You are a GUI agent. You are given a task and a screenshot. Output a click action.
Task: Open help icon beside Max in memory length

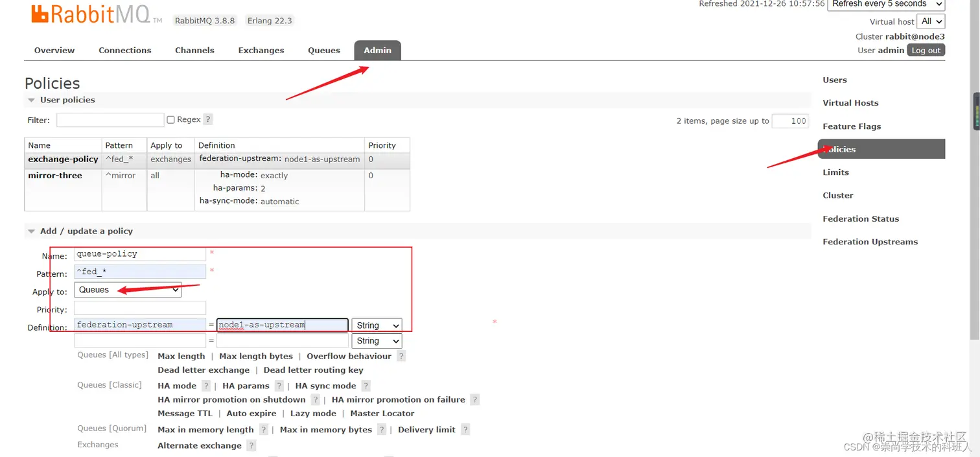pyautogui.click(x=264, y=429)
